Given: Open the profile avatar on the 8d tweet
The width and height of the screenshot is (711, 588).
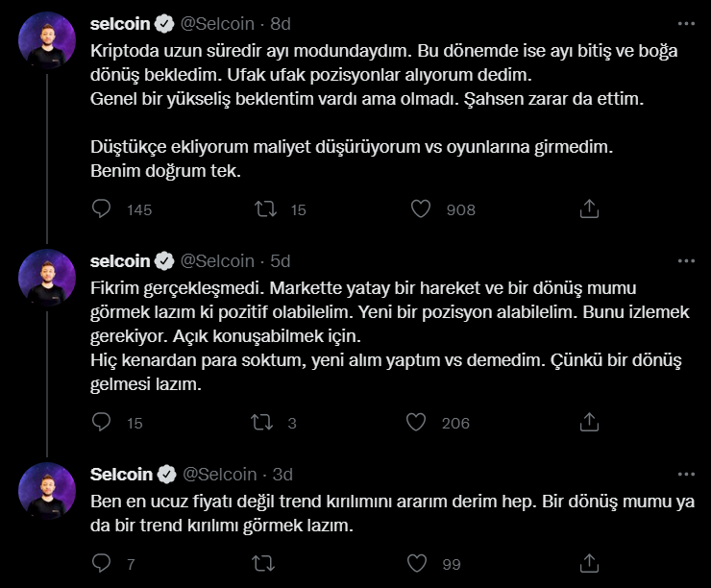Looking at the screenshot, I should [x=47, y=42].
